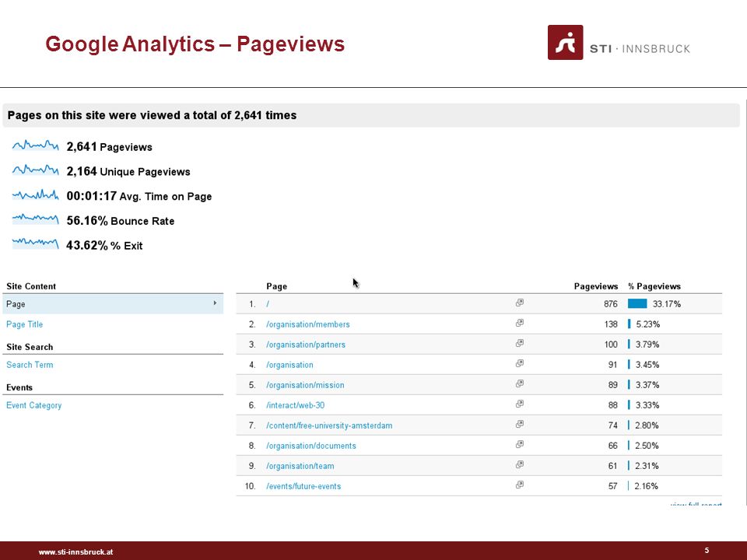This screenshot has width=747, height=560.
Task: Open external link icon for /organisation/team
Action: [x=520, y=465]
